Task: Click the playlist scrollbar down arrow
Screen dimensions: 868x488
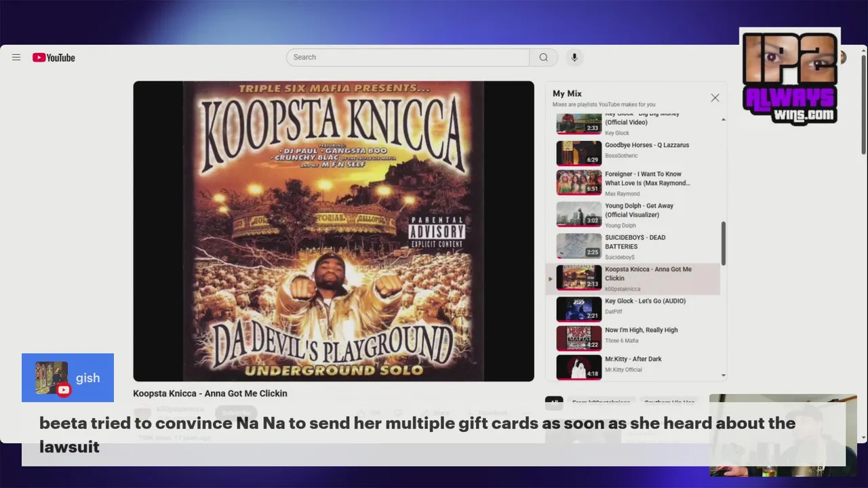Action: [724, 375]
